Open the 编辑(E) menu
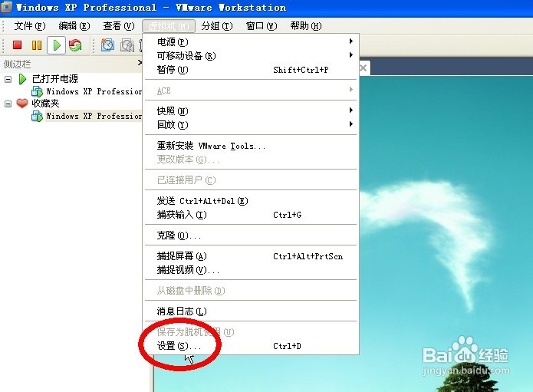The image size is (533, 392). 74,26
